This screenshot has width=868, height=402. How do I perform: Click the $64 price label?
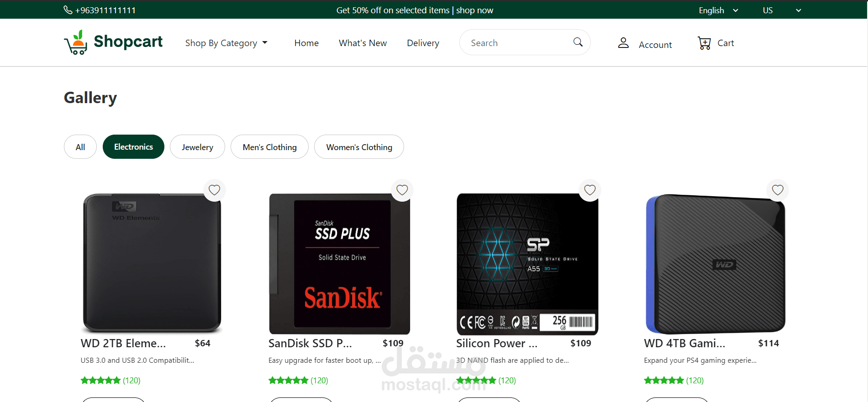coord(203,343)
